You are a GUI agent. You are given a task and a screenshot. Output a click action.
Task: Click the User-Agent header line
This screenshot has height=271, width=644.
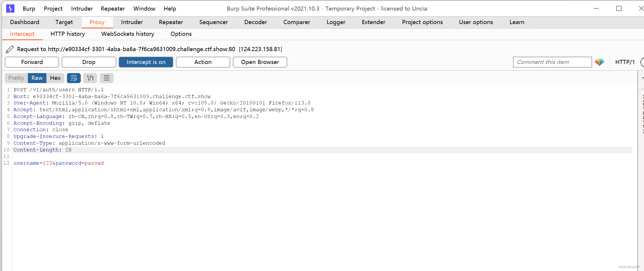click(162, 103)
